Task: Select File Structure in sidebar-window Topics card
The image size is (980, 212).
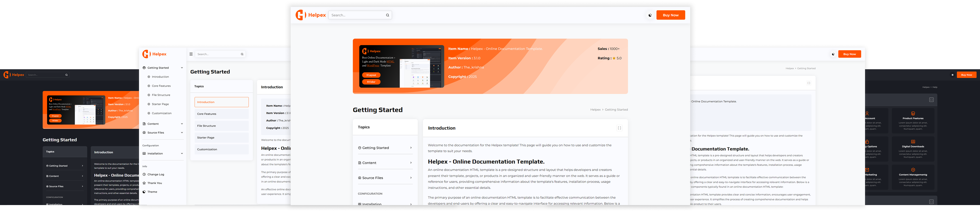Action: point(221,126)
